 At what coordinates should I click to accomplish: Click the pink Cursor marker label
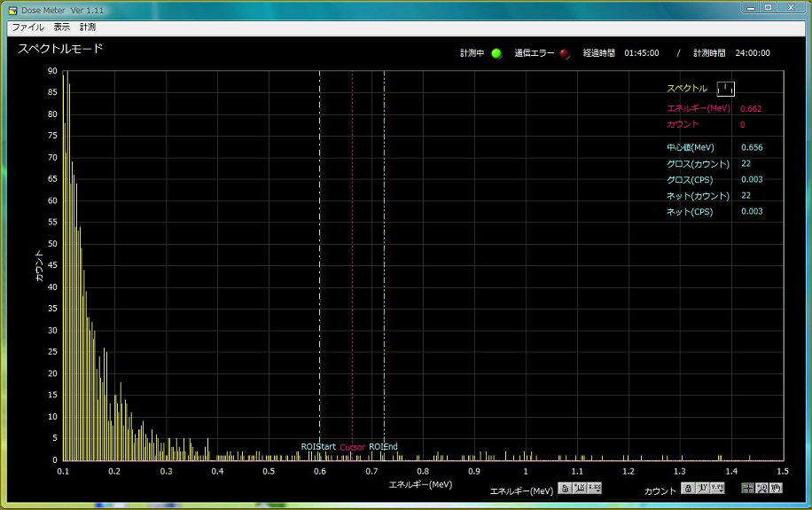(x=352, y=447)
